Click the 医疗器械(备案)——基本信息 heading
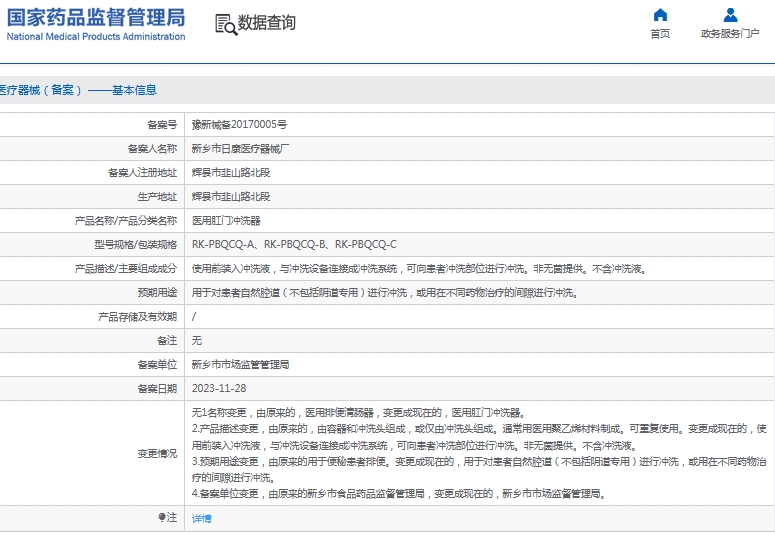This screenshot has width=775, height=535. (x=78, y=90)
